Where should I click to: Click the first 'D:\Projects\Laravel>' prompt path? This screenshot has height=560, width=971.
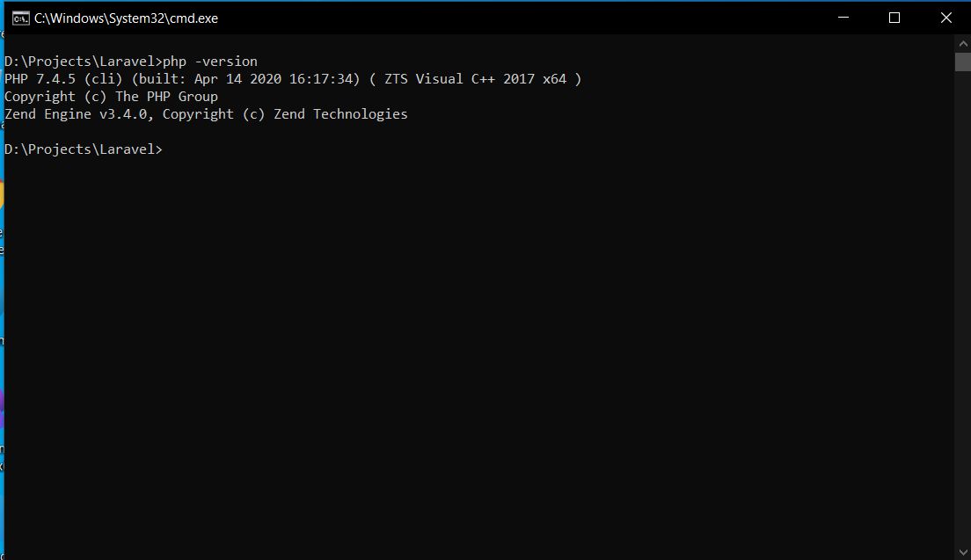coord(83,62)
